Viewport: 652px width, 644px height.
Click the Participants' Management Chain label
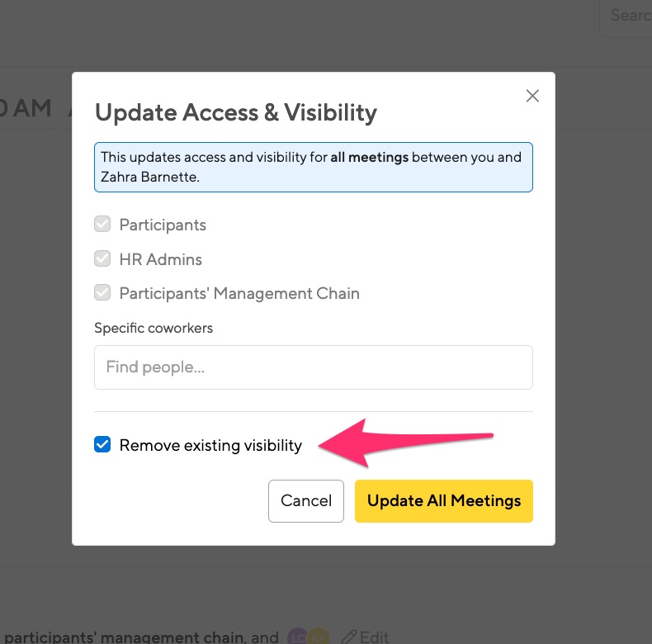[x=239, y=294]
